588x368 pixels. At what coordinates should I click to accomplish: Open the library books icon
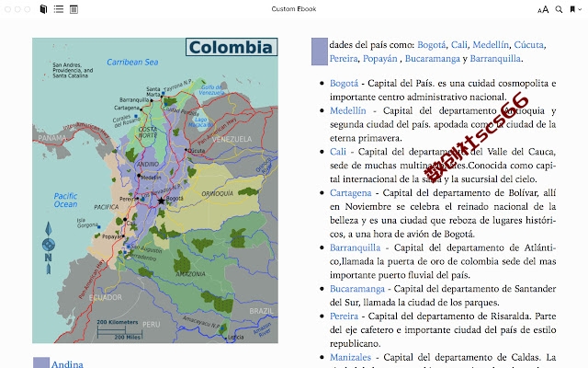(x=43, y=9)
